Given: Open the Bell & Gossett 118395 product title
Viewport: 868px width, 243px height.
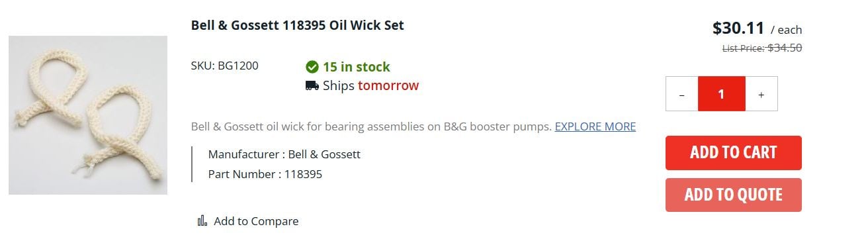Looking at the screenshot, I should click(x=298, y=26).
